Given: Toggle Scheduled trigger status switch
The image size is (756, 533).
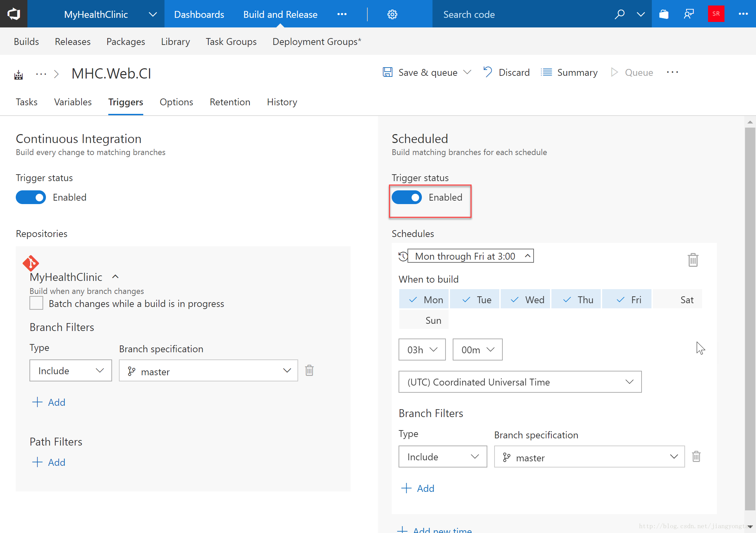Looking at the screenshot, I should [406, 197].
